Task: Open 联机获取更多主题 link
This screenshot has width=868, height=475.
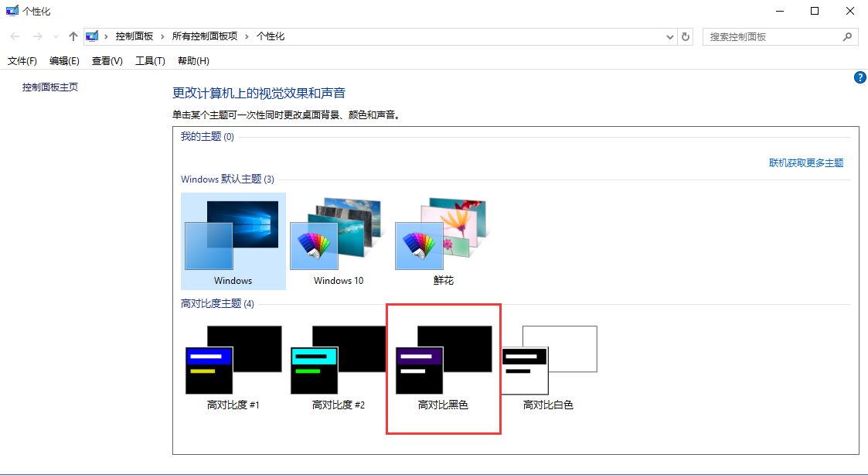Action: pyautogui.click(x=806, y=163)
